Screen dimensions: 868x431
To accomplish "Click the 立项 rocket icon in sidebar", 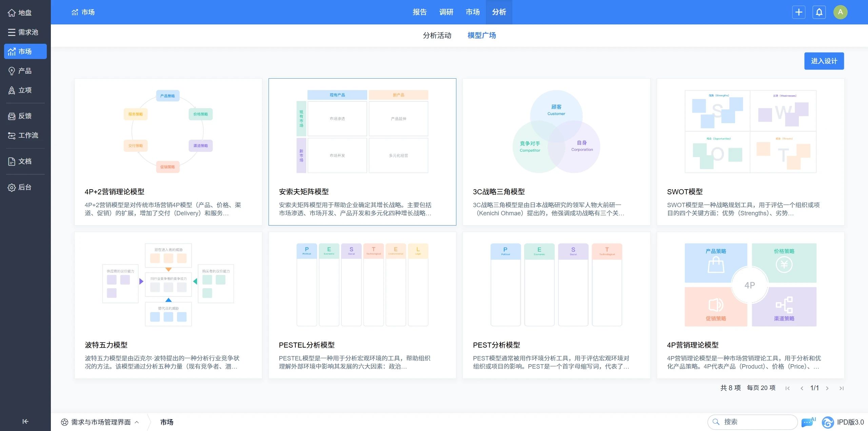I will tap(12, 90).
